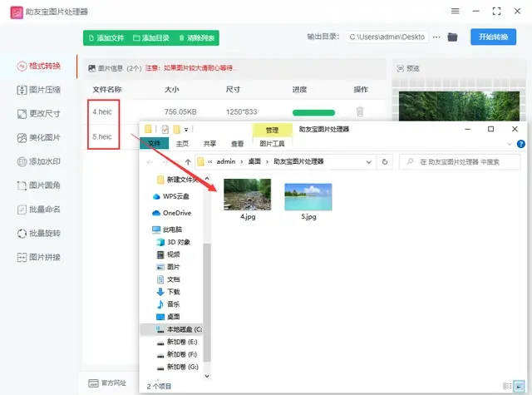Click the three-dot browse output directory button
This screenshot has height=395, width=532.
[x=436, y=37]
